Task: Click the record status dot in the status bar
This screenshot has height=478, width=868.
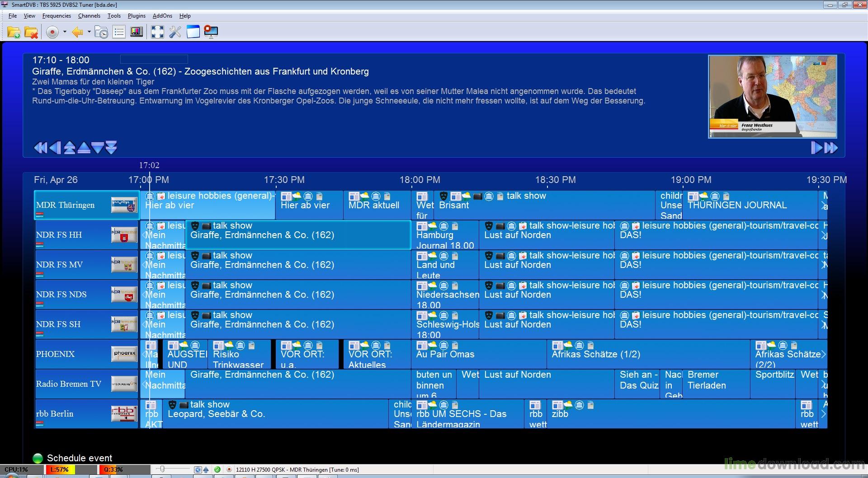Action: pyautogui.click(x=229, y=469)
